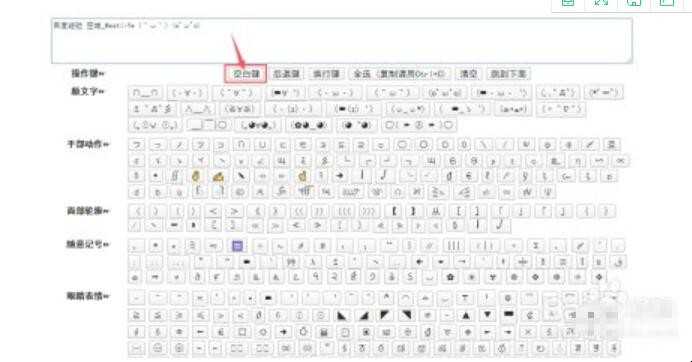Click the red-outlined 空白键 button

245,74
